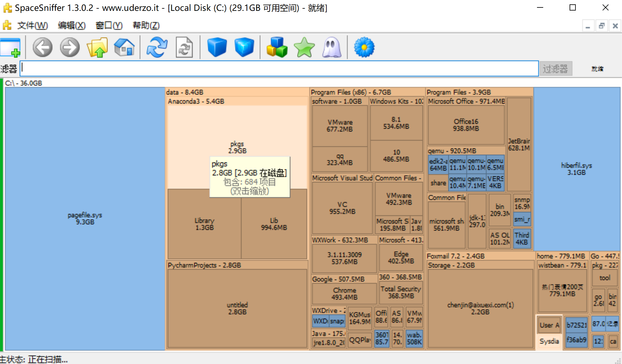
Task: Select the 3.1.11.3009 537.6MB block
Action: click(344, 258)
